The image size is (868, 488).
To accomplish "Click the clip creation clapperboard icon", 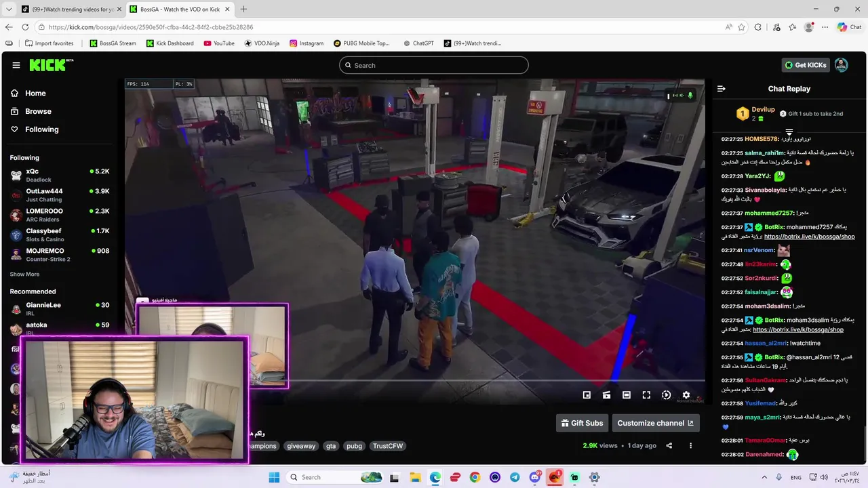I will pyautogui.click(x=606, y=395).
